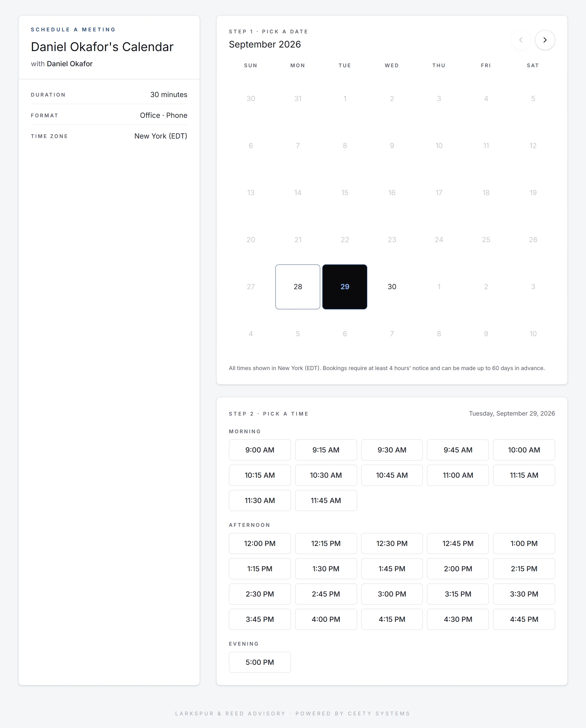Viewport: 586px width, 728px height.
Task: Select September 30 on the calendar
Action: 392,287
